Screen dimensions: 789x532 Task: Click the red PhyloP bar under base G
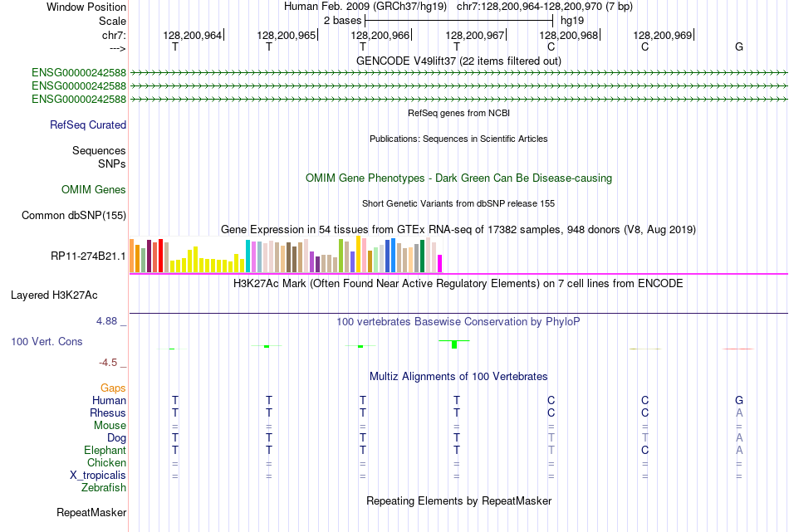point(738,349)
